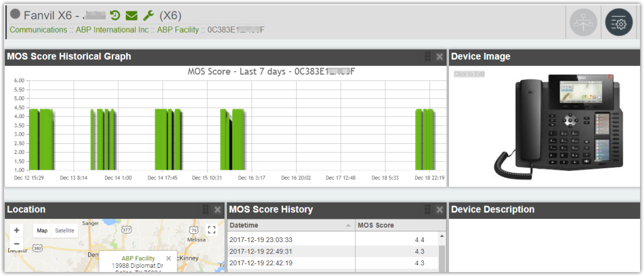
Task: Open the ABP International Inc breadcrumb link
Action: click(112, 30)
